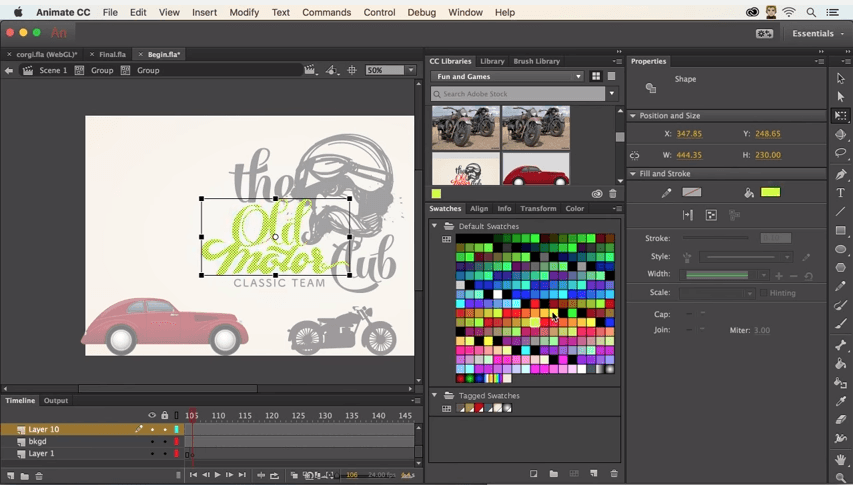Toggle visibility dot for bkgd layer

point(152,441)
